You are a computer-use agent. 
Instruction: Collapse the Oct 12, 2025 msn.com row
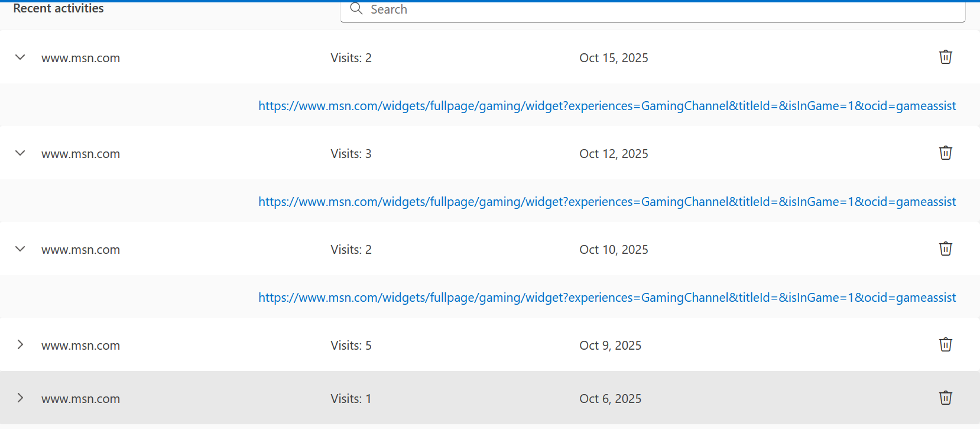20,153
